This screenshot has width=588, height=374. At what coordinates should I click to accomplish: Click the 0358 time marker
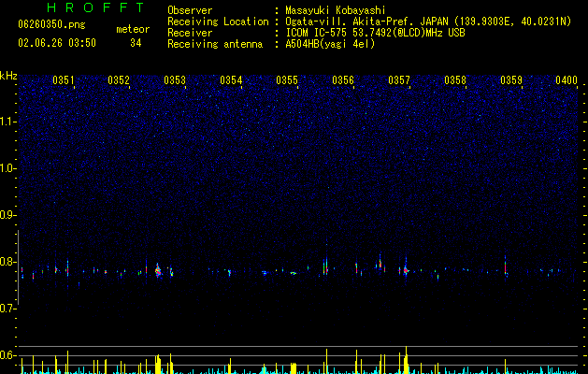pos(455,80)
